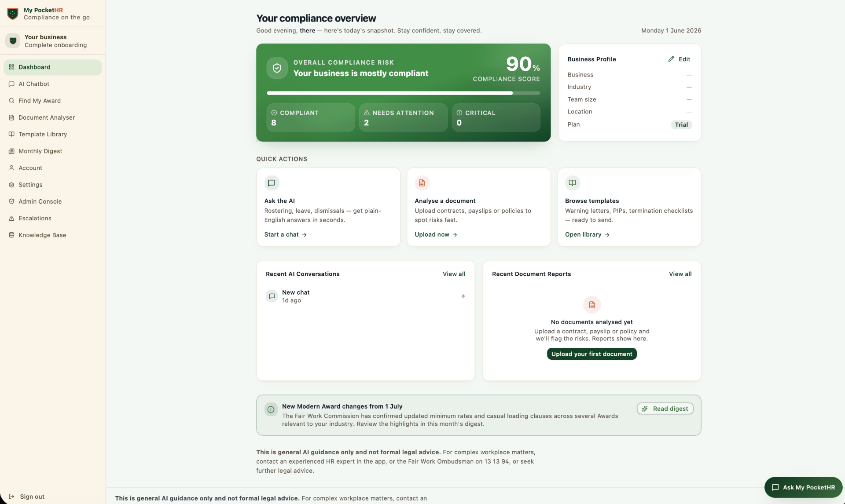Click the compliance score progress bar
Viewport: 845px width, 504px height.
(403, 93)
